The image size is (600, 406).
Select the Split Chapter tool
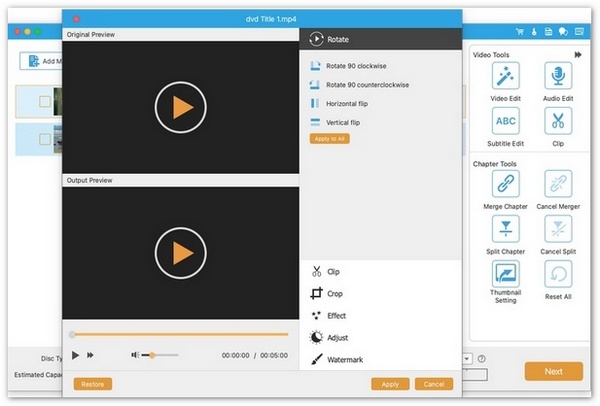click(505, 229)
